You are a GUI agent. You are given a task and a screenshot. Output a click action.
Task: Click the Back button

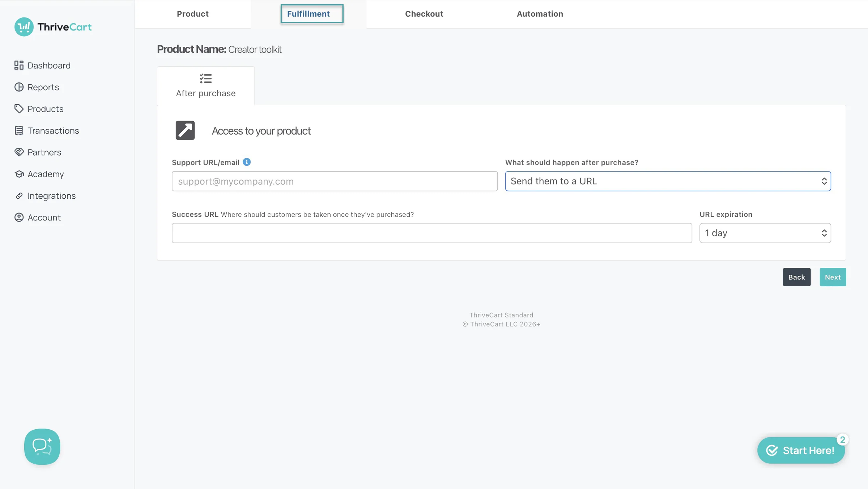[x=797, y=277]
